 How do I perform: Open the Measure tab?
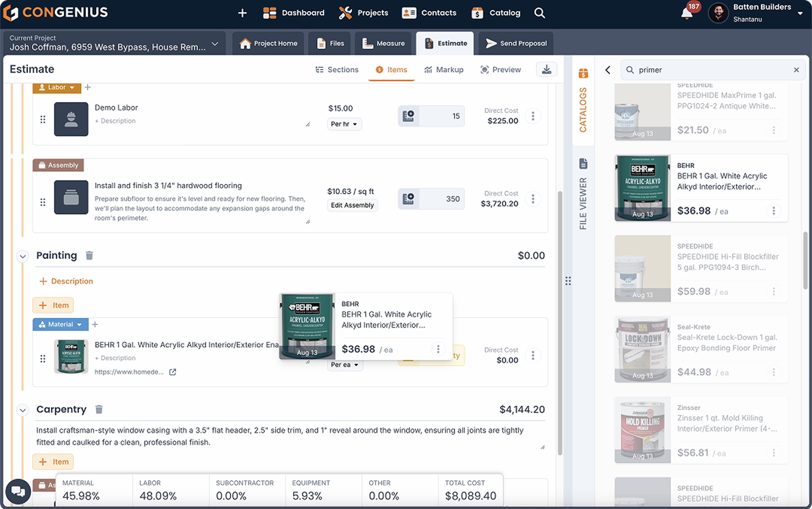(x=383, y=43)
